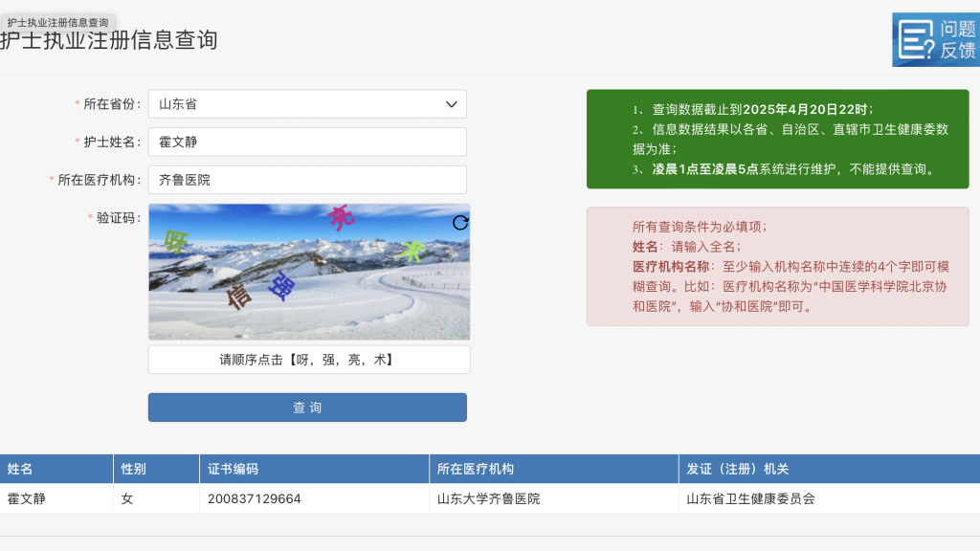Screen dimensions: 980x551
Task: Select the 发证（注册）机关 column header
Action: pyautogui.click(x=829, y=469)
